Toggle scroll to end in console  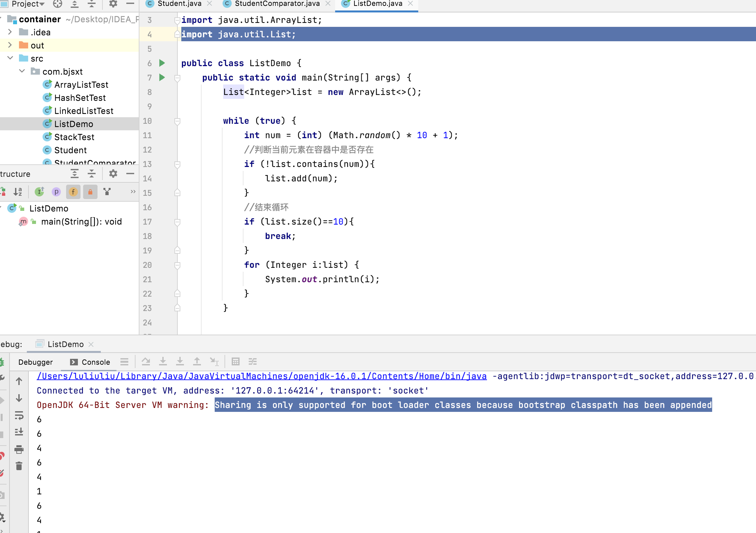click(19, 432)
